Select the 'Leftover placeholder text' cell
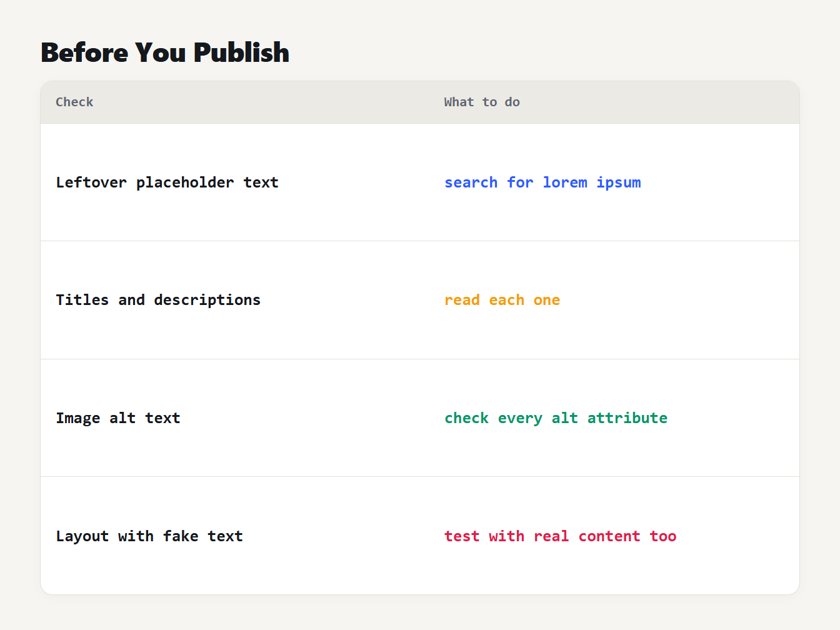The width and height of the screenshot is (840, 630). 235,182
